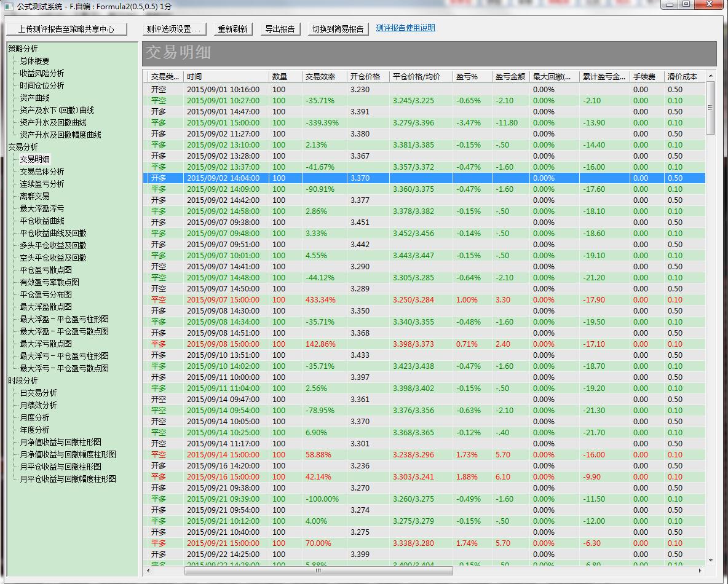
Task: Collapse the 时段分析 tree section
Action: [x=23, y=381]
